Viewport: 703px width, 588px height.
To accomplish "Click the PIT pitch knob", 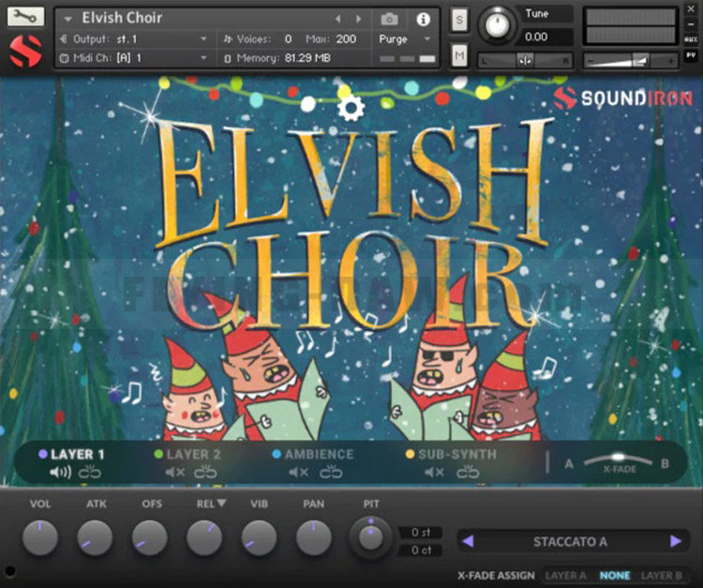I will pyautogui.click(x=370, y=537).
